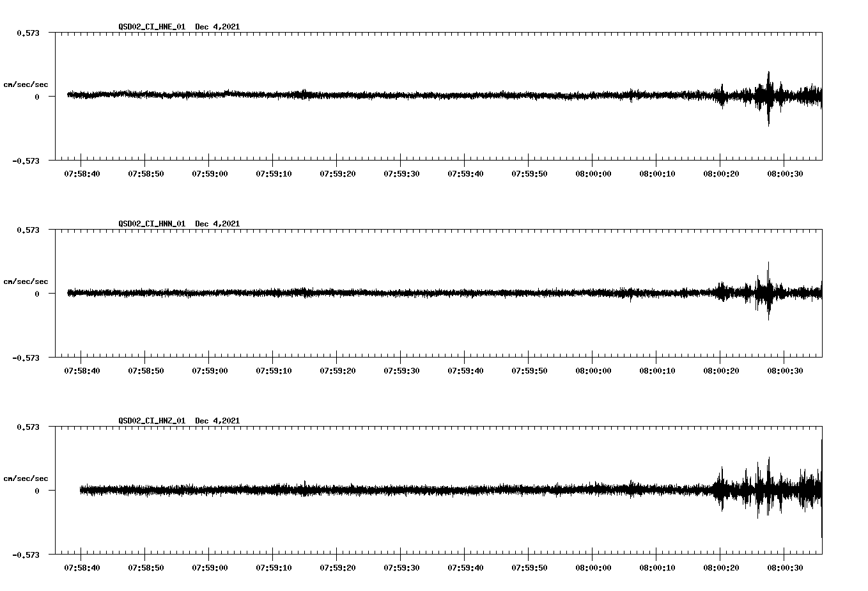Select the 07:59:10 tick label on HNN axis

tap(274, 371)
